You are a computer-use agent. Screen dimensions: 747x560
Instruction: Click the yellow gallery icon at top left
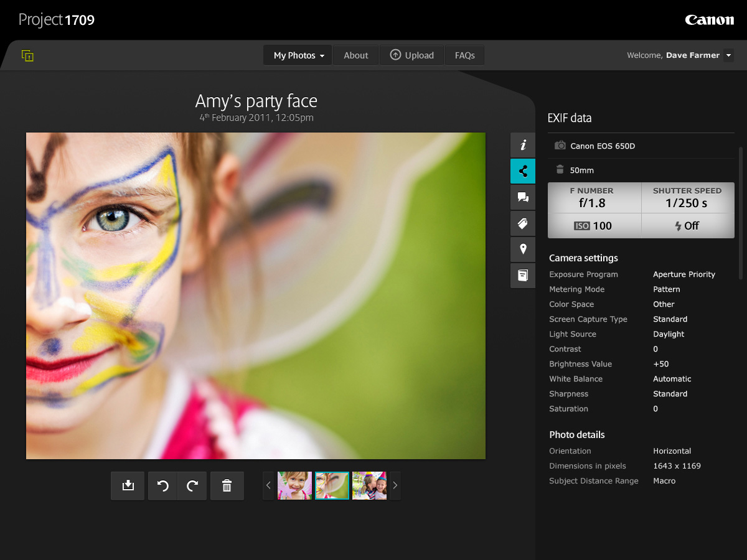click(27, 55)
